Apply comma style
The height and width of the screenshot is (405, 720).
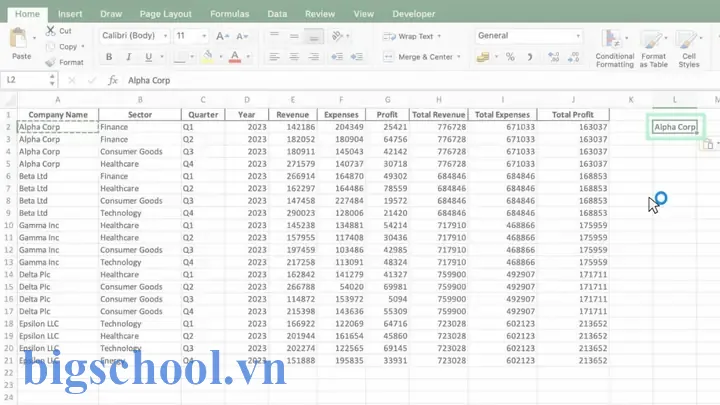pos(530,57)
